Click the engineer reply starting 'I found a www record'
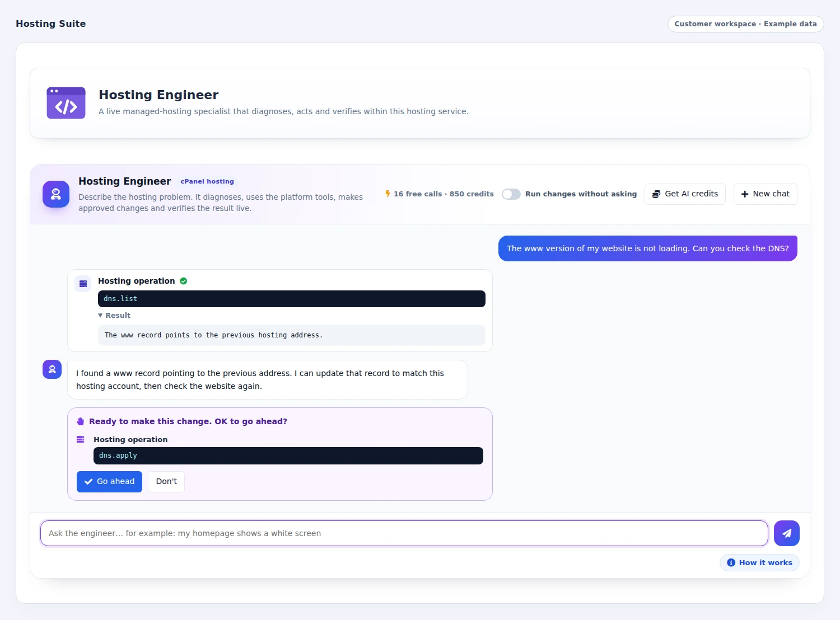The width and height of the screenshot is (840, 620). point(268,379)
